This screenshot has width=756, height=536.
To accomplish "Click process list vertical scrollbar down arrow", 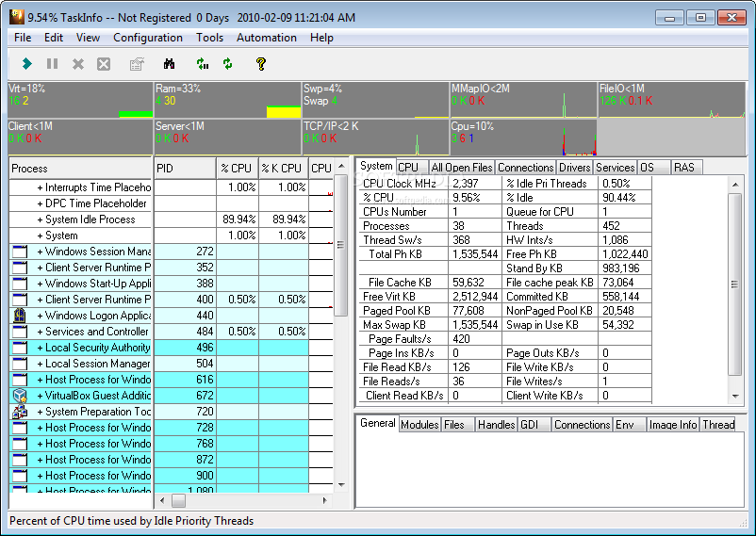I will click(x=341, y=485).
